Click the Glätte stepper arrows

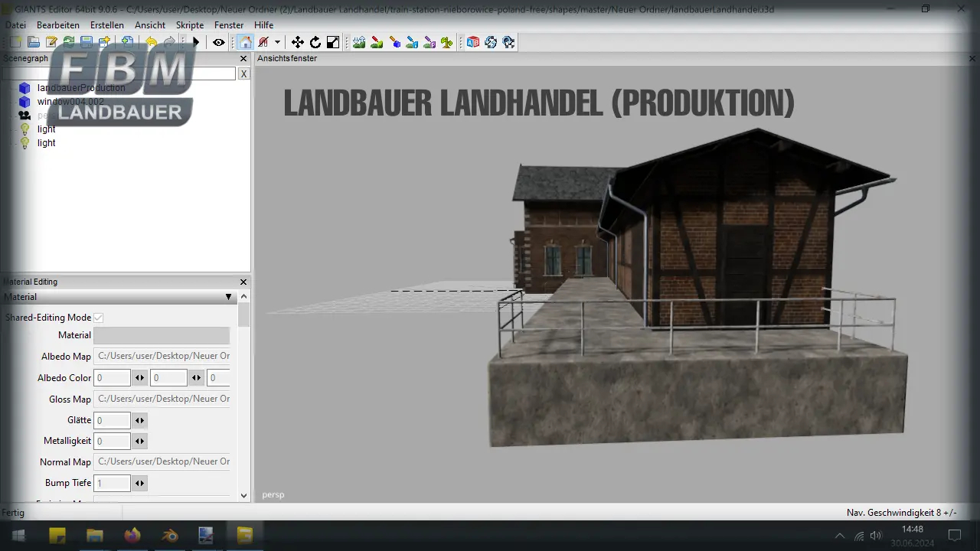(x=139, y=420)
